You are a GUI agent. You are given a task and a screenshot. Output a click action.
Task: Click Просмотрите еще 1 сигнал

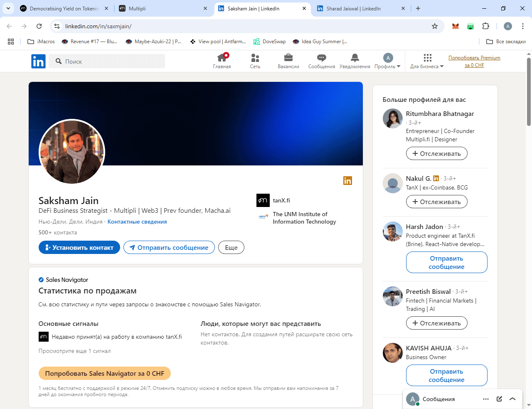(75, 351)
